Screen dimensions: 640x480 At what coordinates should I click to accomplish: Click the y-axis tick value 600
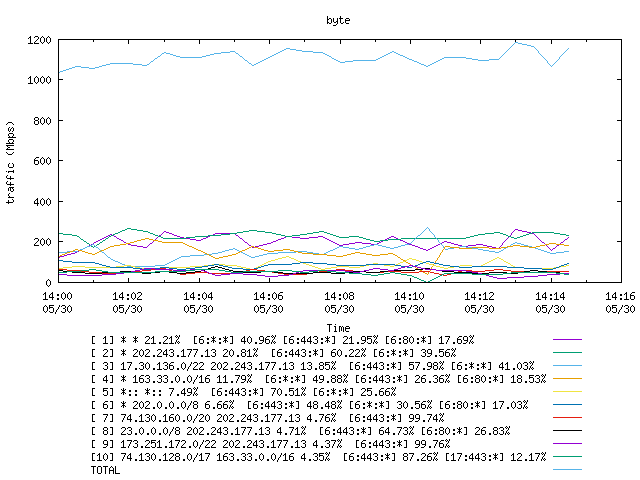coord(42,161)
